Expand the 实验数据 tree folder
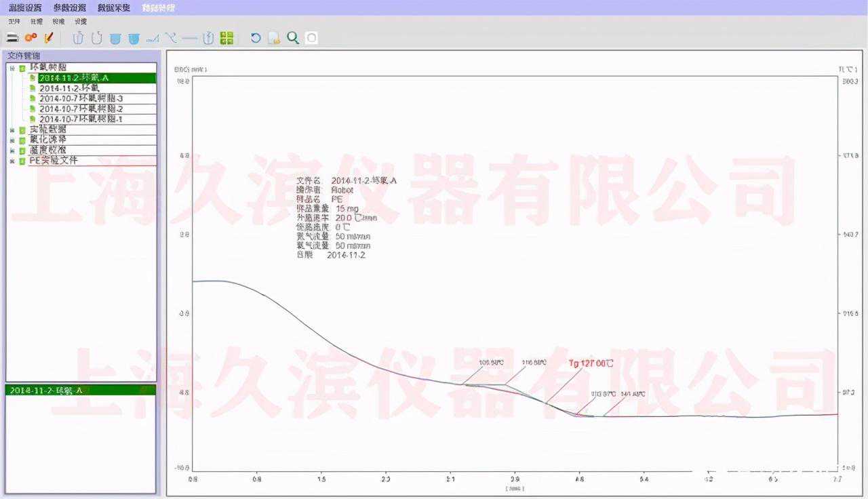This screenshot has height=499, width=868. pyautogui.click(x=12, y=130)
